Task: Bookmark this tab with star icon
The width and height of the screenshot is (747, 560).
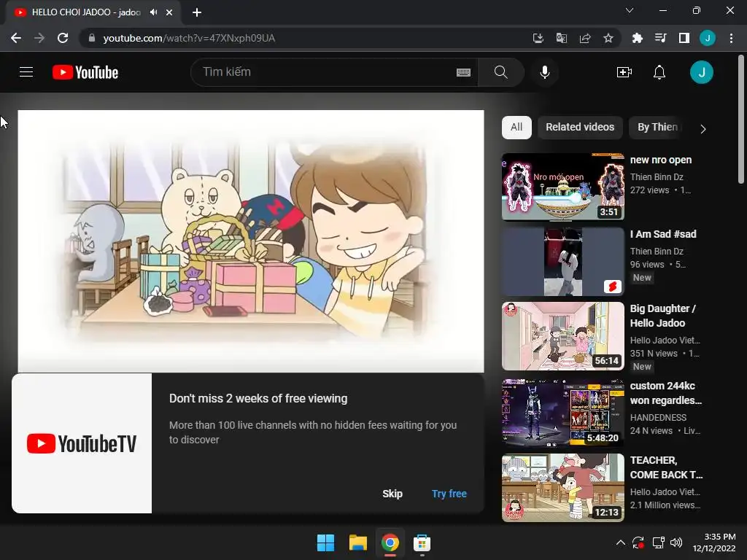Action: point(608,38)
